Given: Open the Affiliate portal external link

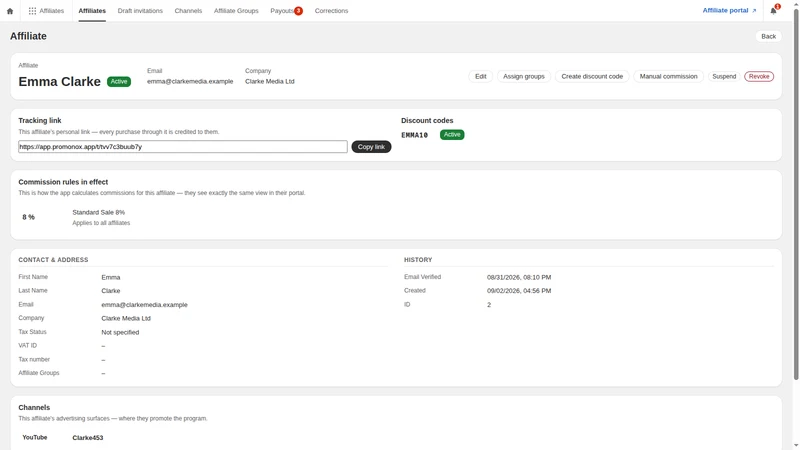Looking at the screenshot, I should click(729, 10).
